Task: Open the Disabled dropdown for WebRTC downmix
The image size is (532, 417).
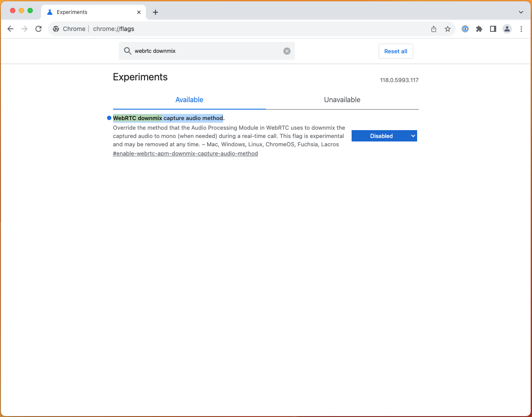Action: (x=384, y=136)
